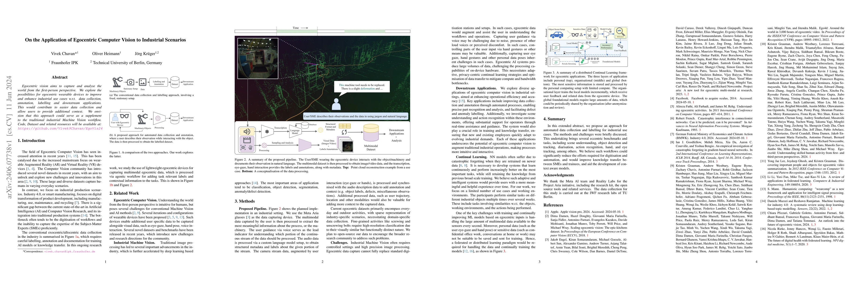The height and width of the screenshot is (281, 868).
Task: Click the Challenges paragraph heading
Action: coord(338,243)
